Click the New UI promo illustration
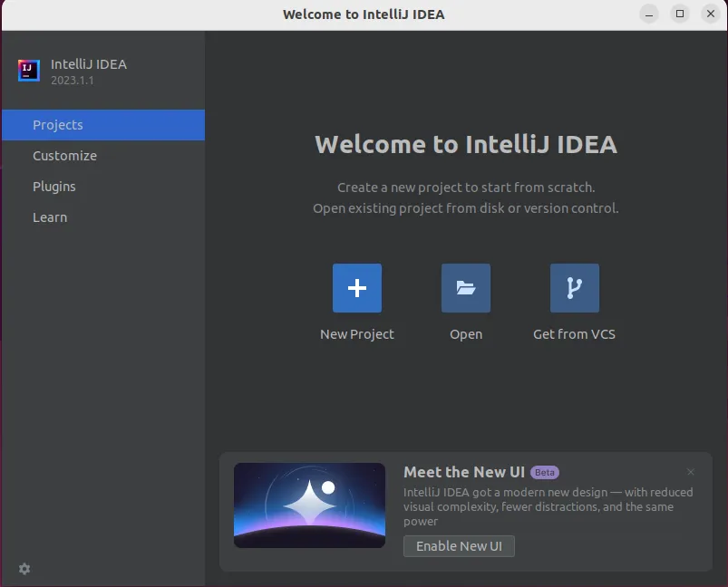Viewport: 728px width, 587px height. click(310, 505)
